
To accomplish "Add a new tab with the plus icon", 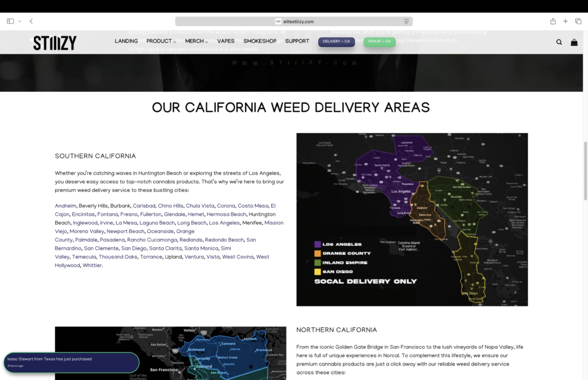I will [565, 21].
